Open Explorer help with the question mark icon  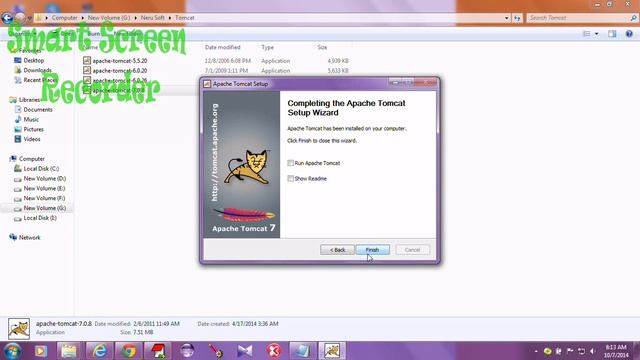click(x=629, y=34)
